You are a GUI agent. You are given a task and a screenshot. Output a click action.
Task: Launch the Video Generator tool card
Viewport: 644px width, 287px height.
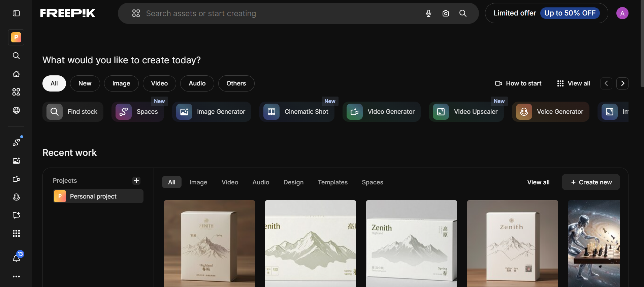[x=382, y=112]
